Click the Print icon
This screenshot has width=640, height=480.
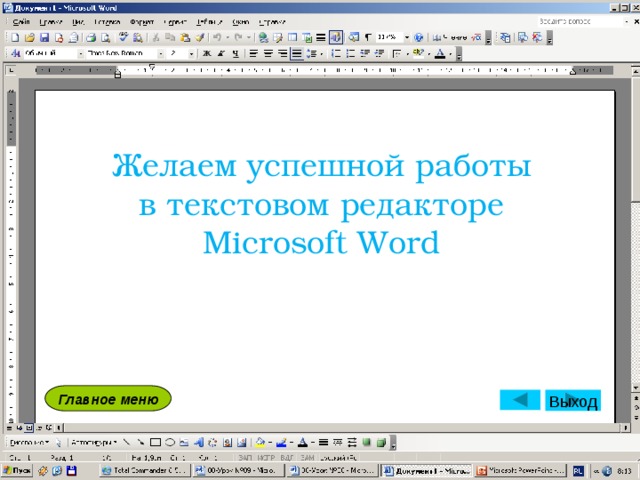tap(91, 38)
